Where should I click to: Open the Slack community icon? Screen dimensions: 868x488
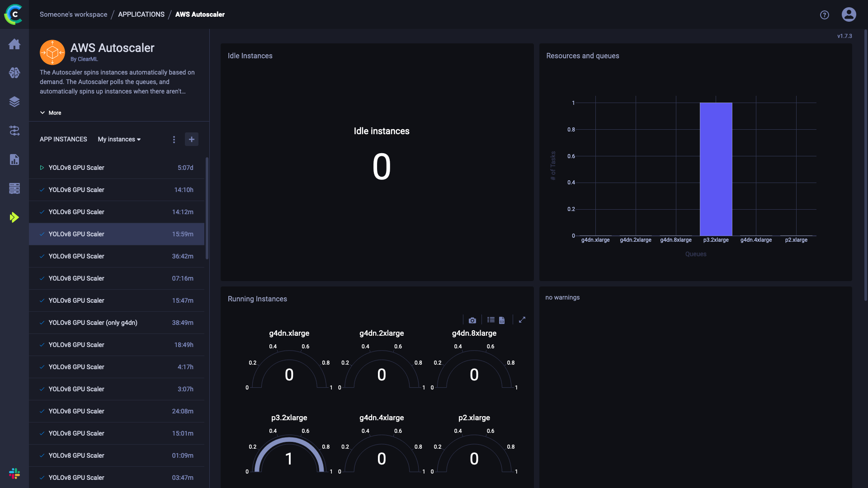[14, 474]
